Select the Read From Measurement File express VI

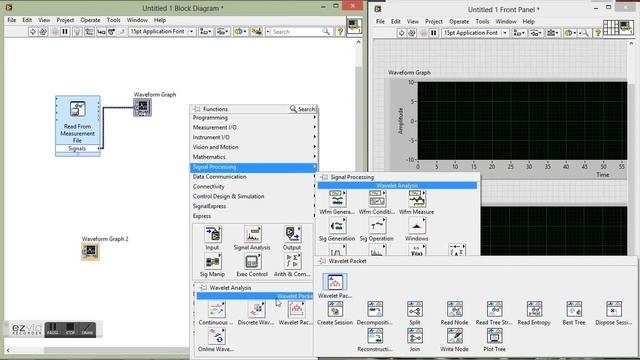click(78, 126)
